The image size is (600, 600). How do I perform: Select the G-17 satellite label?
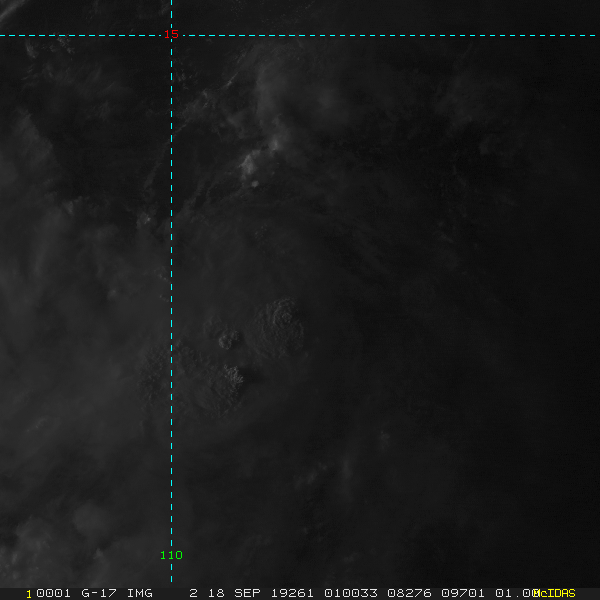[x=99, y=593]
